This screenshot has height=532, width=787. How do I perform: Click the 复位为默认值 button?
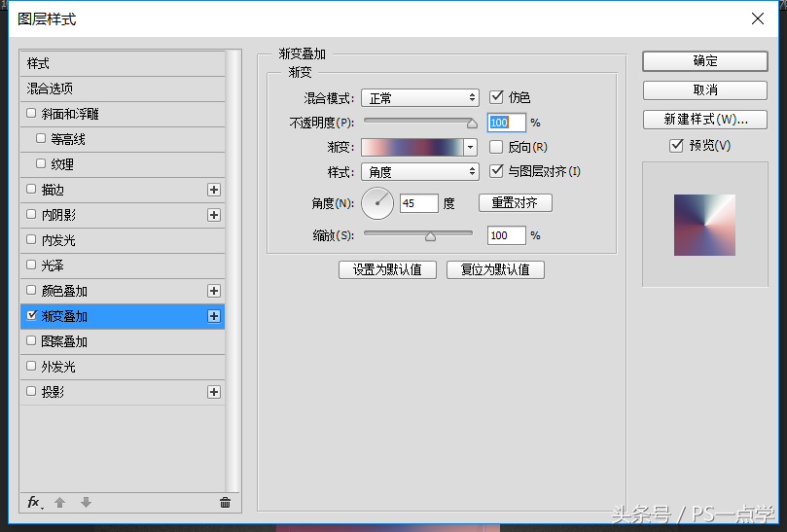(495, 269)
